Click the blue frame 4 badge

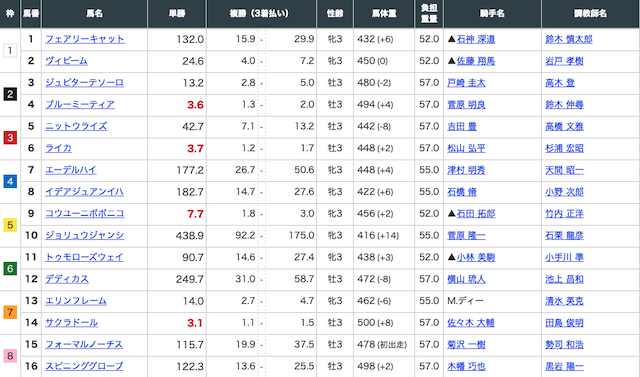tap(10, 182)
